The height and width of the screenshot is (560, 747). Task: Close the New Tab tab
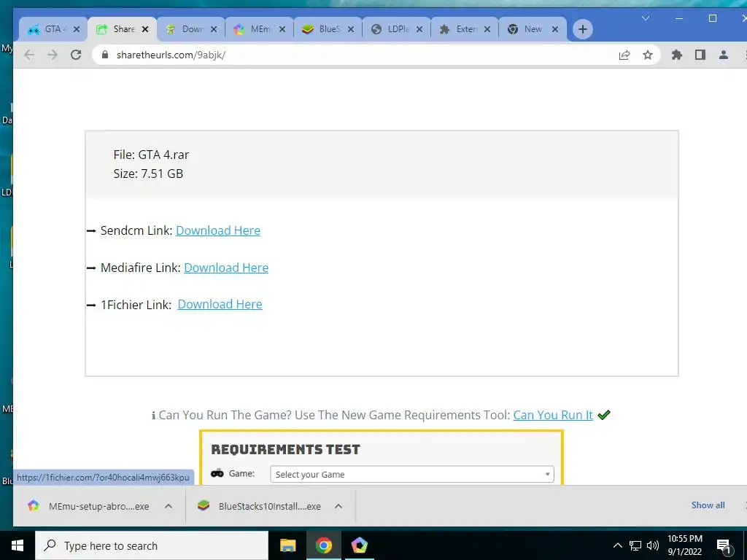[x=555, y=29]
